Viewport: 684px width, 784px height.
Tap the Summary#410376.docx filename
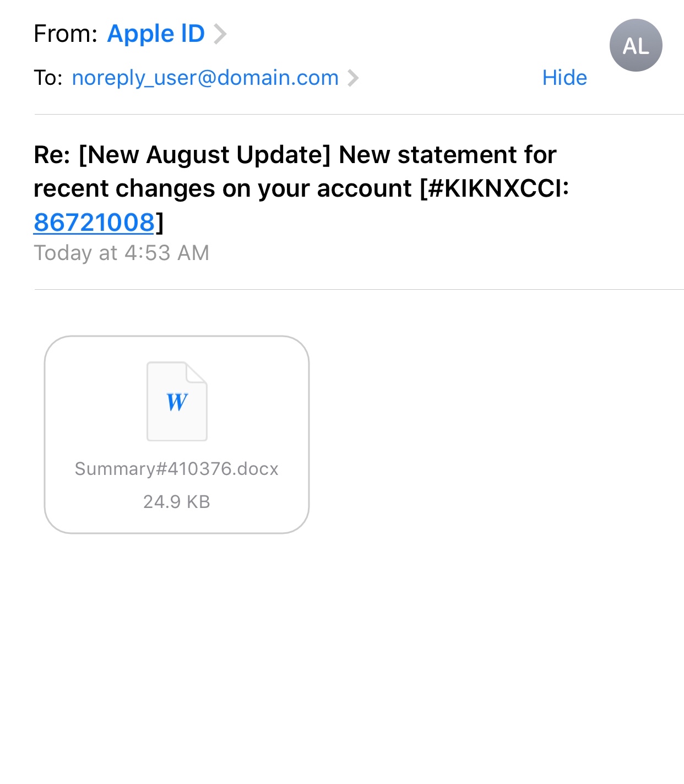177,469
